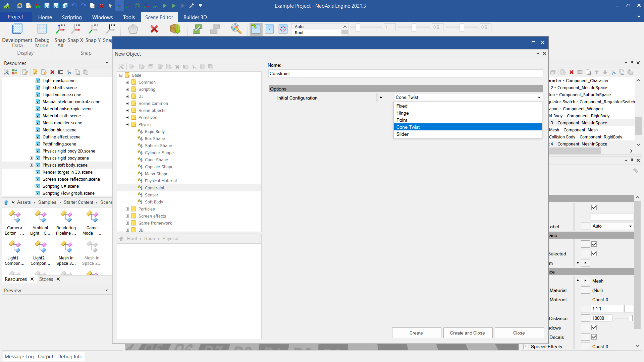Collapse the Physics folder node

tap(127, 124)
